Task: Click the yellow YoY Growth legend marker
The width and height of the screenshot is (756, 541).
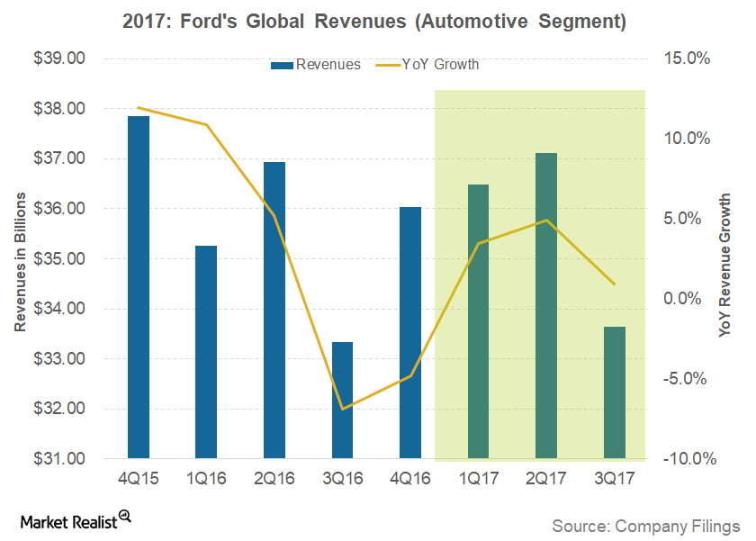Action: (x=387, y=64)
